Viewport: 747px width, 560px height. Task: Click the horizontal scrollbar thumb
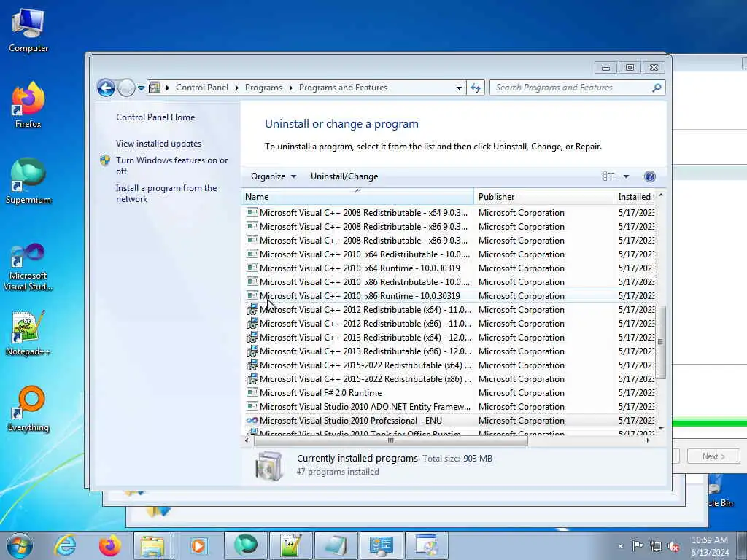coord(391,441)
